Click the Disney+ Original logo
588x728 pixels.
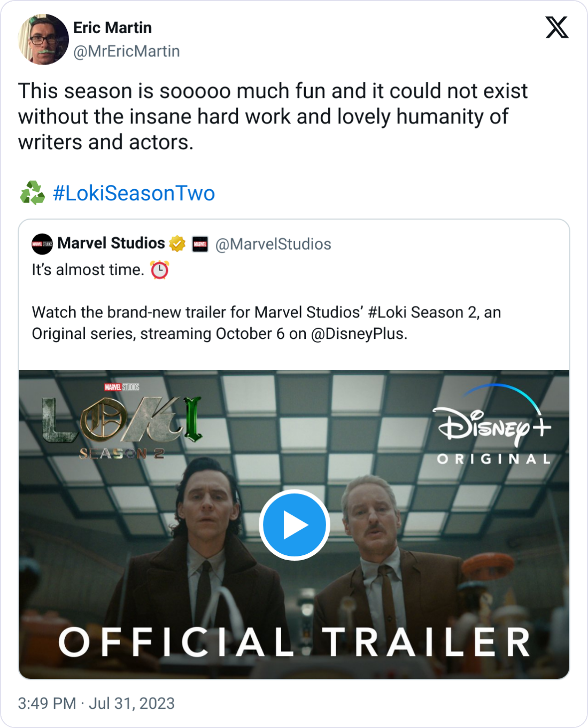tap(493, 426)
